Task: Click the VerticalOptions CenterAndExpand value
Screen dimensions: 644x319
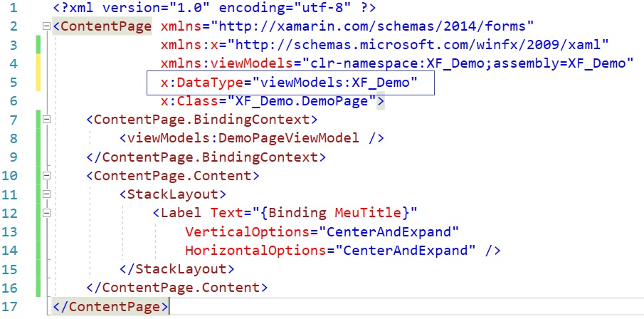Action: 389,231
